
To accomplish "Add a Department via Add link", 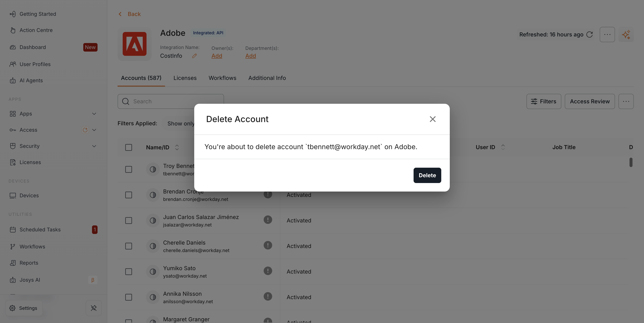I will click(250, 56).
